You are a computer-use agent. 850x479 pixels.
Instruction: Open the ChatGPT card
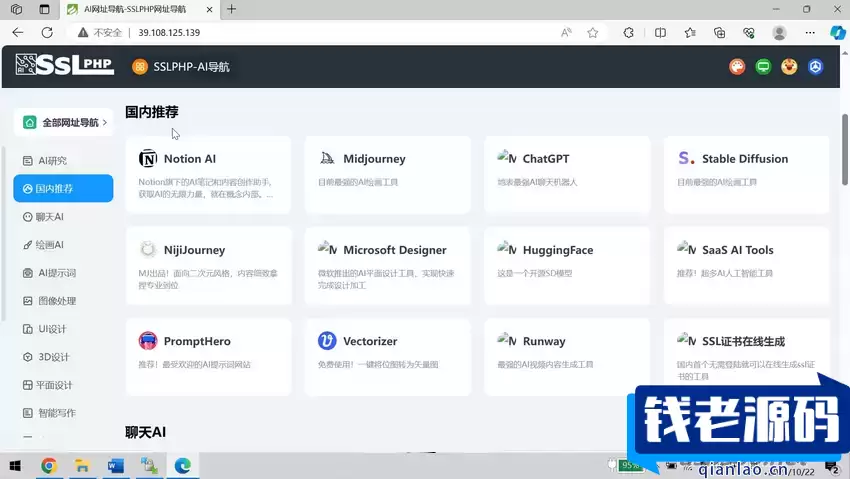click(x=567, y=174)
